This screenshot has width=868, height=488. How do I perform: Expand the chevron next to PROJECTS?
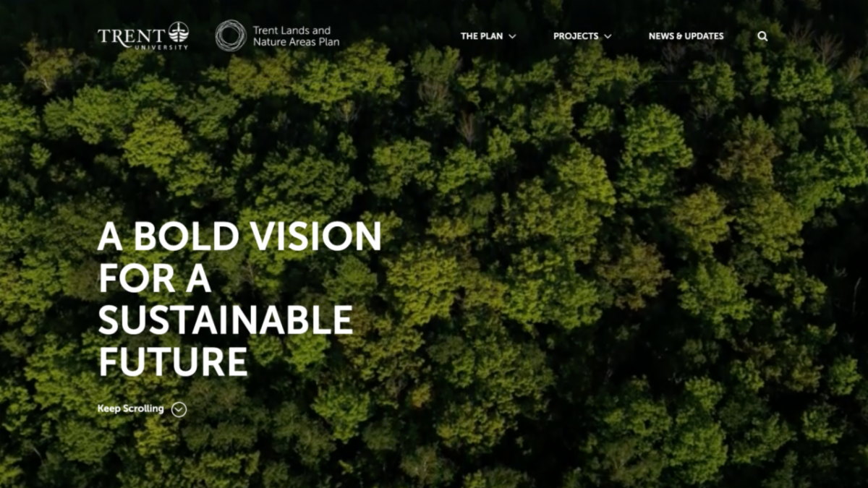coord(608,36)
